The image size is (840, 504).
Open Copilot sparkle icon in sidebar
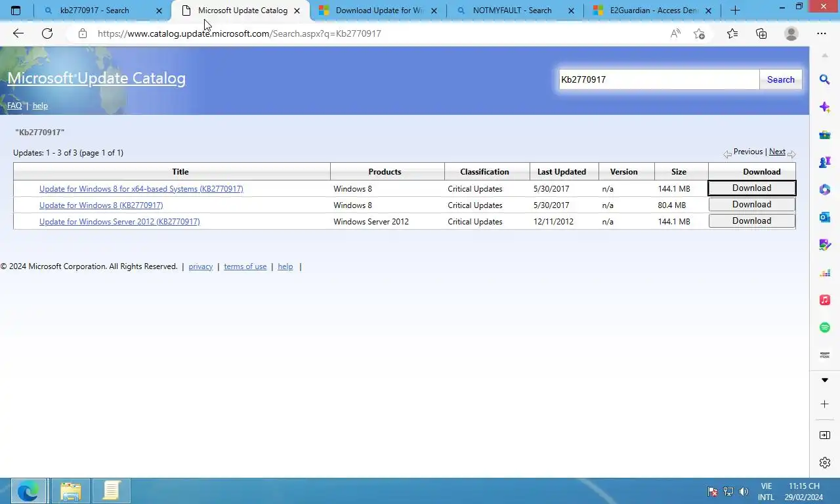pyautogui.click(x=825, y=107)
